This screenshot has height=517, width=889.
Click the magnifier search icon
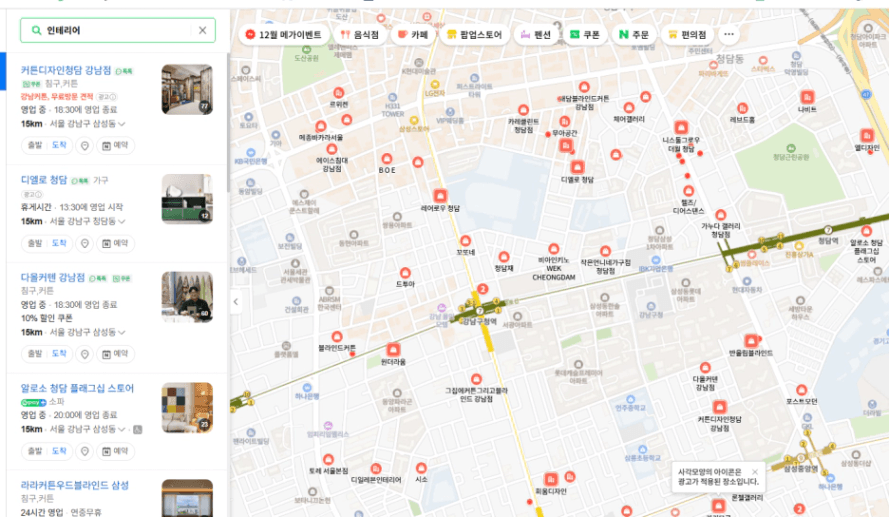[36, 31]
